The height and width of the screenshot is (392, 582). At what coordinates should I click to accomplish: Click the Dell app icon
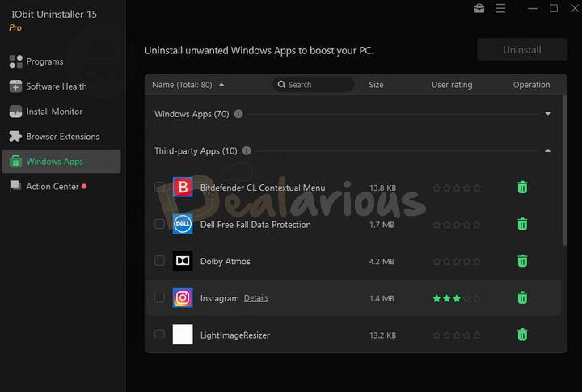183,224
